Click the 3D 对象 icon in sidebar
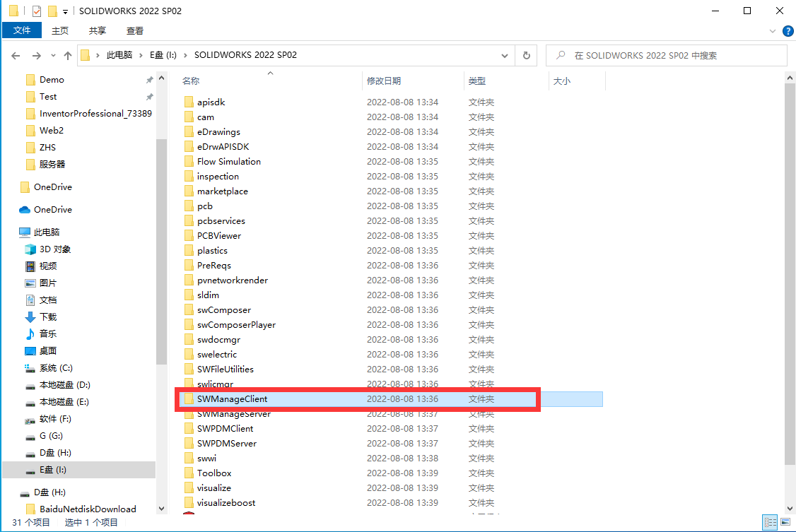Screen dimensions: 796x532 30,249
